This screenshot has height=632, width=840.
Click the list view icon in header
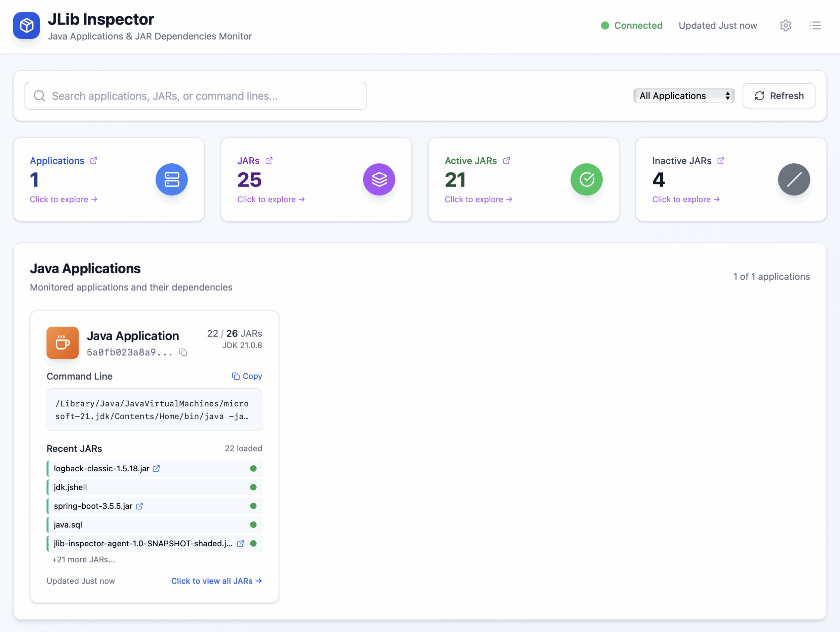(815, 26)
